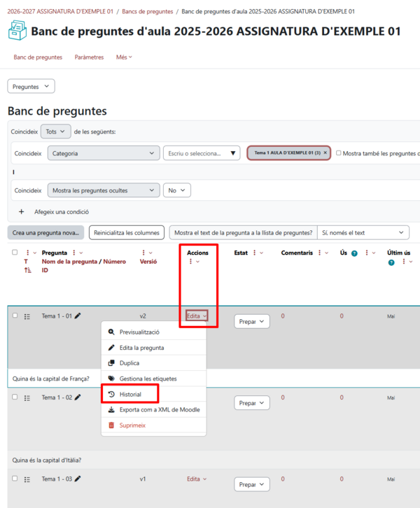The height and width of the screenshot is (508, 420).
Task: Click the sort icon under the T column
Action: (x=27, y=270)
